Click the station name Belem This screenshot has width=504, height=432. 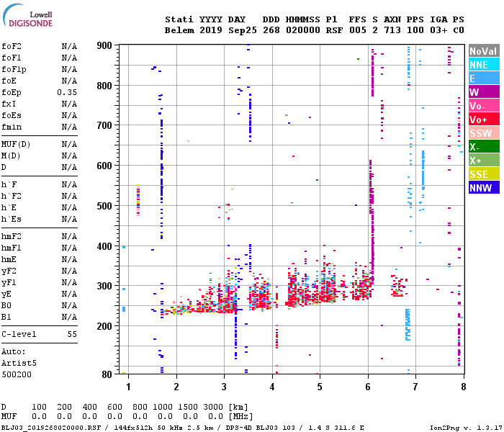[179, 30]
